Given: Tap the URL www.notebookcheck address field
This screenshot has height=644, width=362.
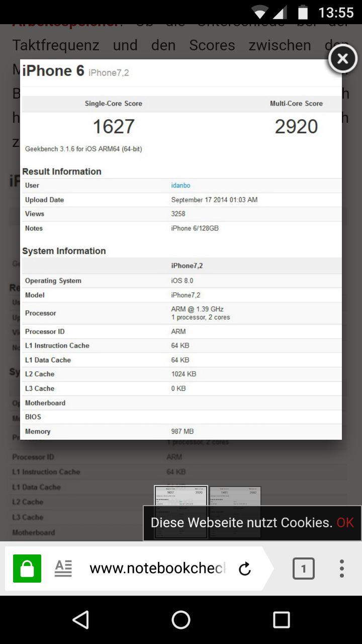Looking at the screenshot, I should 158,569.
